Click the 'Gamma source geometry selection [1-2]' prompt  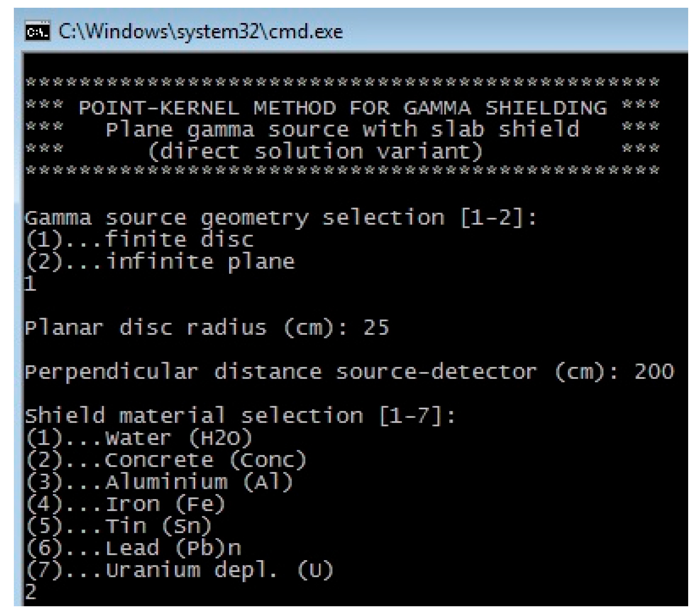[281, 218]
